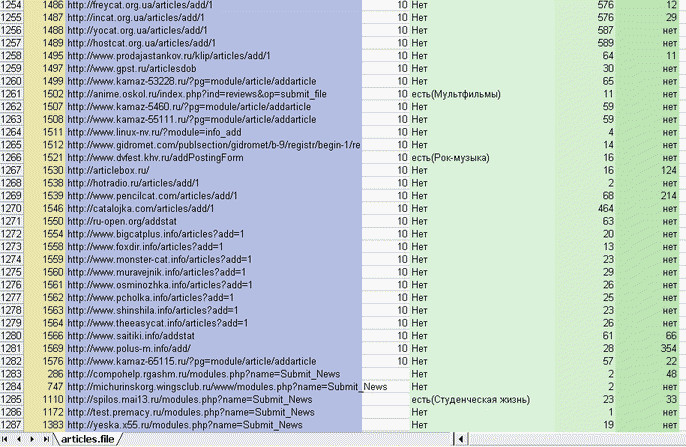Select ID cell 1486

pos(45,5)
